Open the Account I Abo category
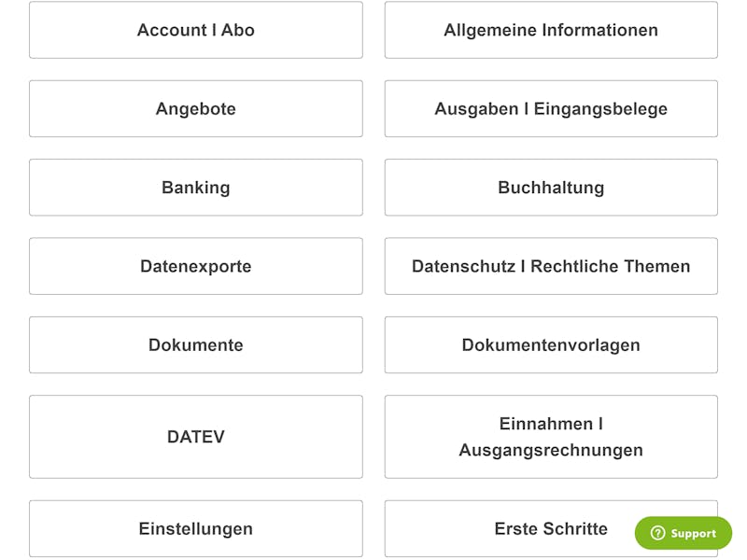This screenshot has height=560, width=747. point(196,30)
